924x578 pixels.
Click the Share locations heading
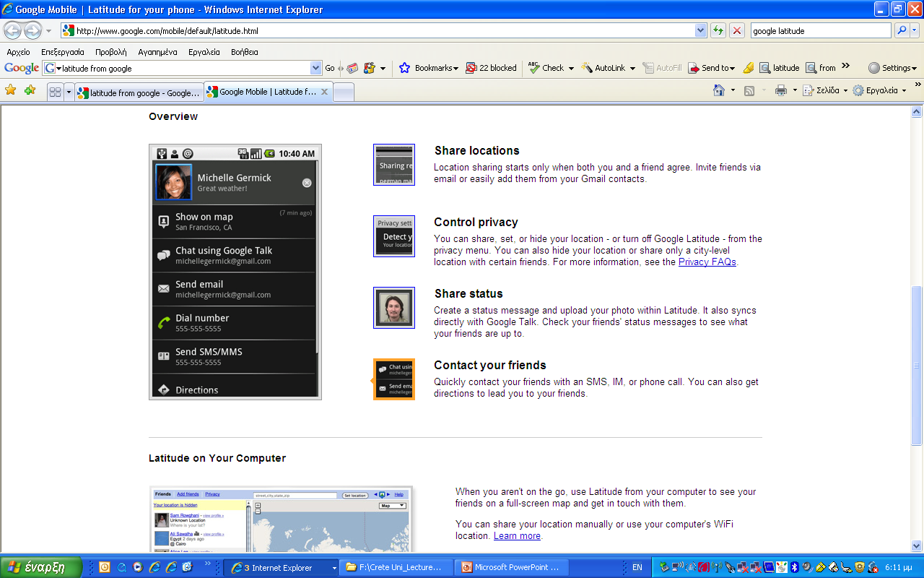pos(476,150)
